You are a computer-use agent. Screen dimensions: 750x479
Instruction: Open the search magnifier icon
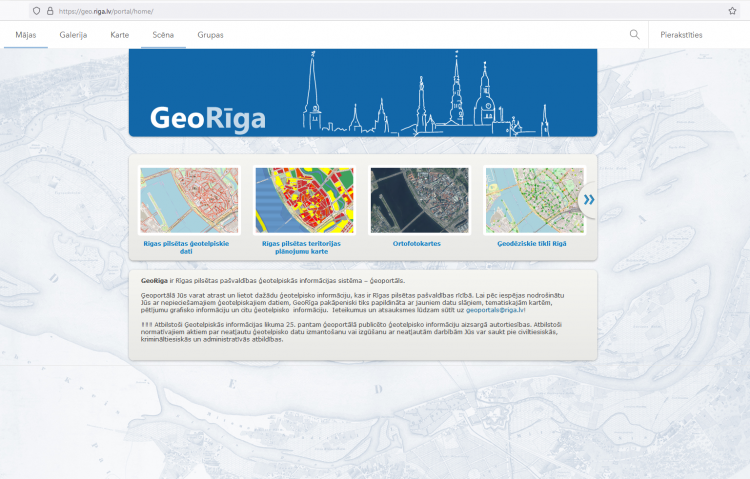click(x=634, y=34)
